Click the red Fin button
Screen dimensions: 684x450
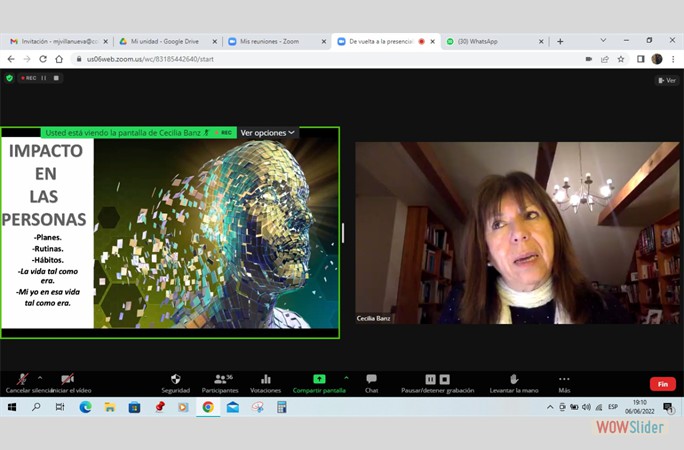click(663, 384)
